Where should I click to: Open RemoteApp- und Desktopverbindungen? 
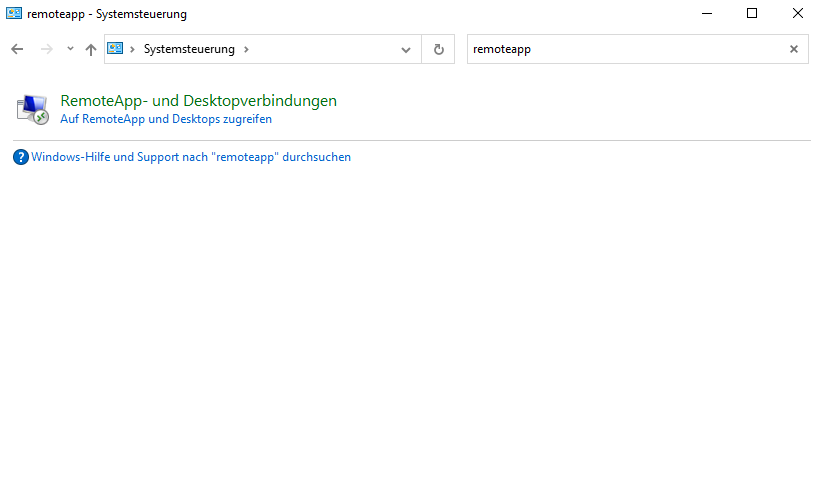click(199, 100)
